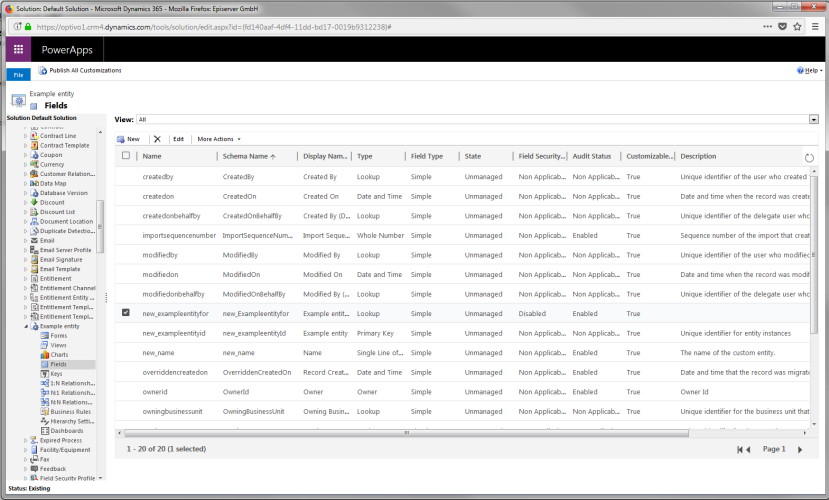Collapse the Example entity tree node
Viewport: 829px width, 500px height.
pyautogui.click(x=26, y=326)
